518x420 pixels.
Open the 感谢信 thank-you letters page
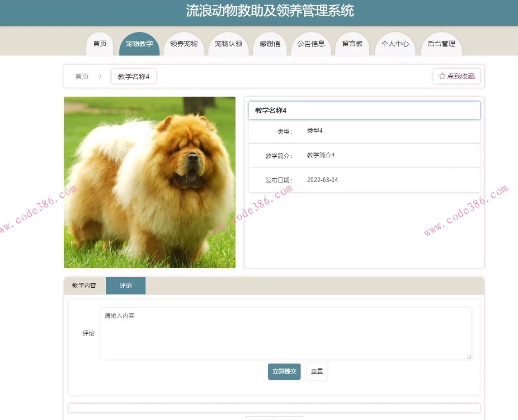point(270,44)
